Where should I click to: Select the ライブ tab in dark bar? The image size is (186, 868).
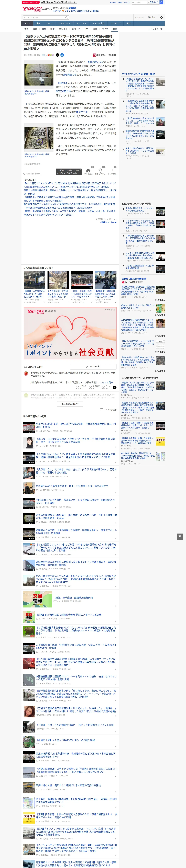click(49, 24)
